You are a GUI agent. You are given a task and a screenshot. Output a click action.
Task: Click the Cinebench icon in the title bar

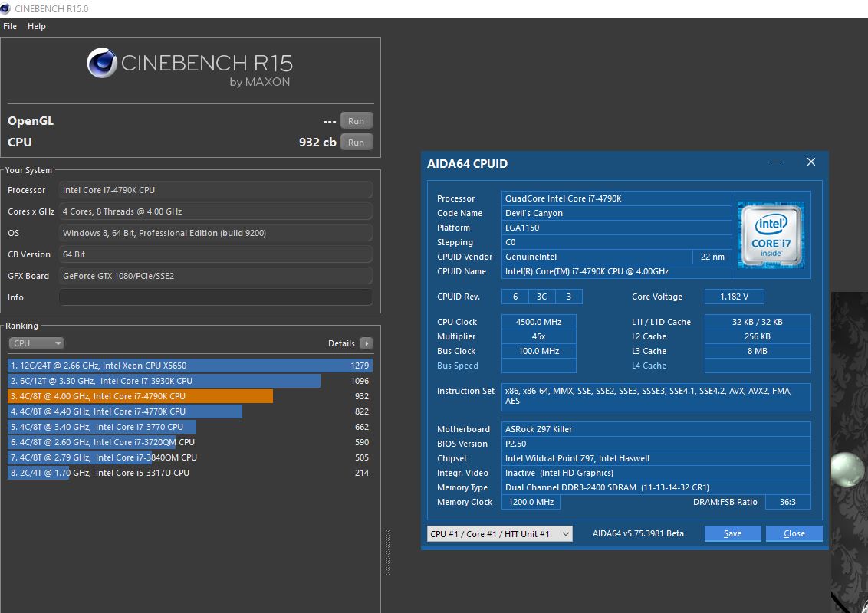pos(5,8)
